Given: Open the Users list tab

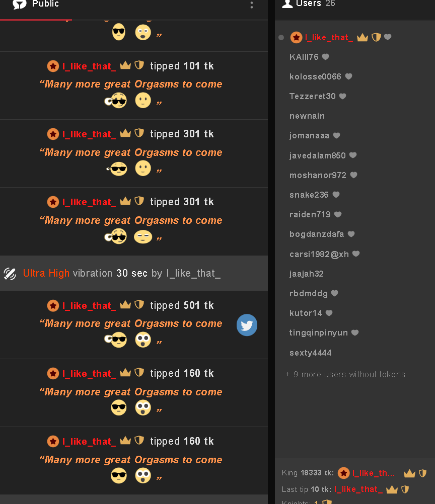Looking at the screenshot, I should coord(309,4).
